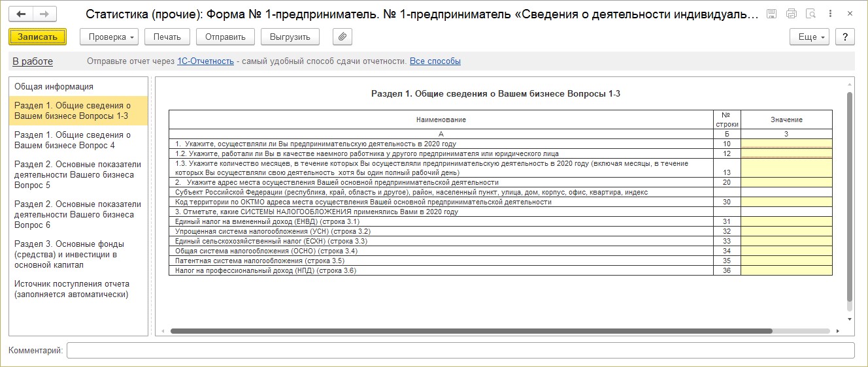868x367 pixels.
Task: Click ЕСХН value cell row 33
Action: [786, 241]
